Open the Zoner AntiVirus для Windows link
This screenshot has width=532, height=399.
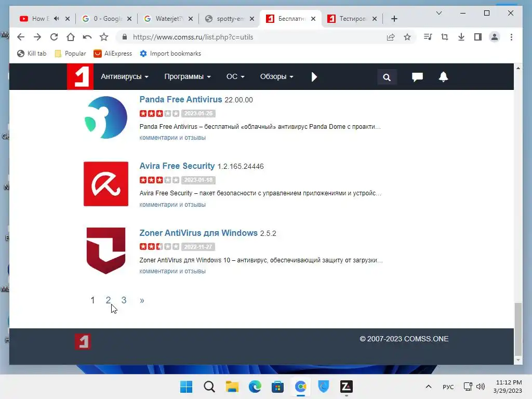pos(198,233)
